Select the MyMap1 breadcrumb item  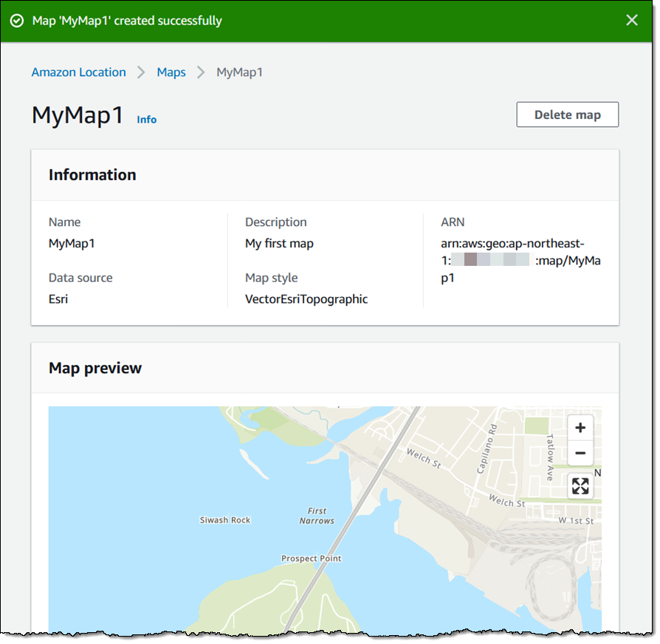coord(239,72)
